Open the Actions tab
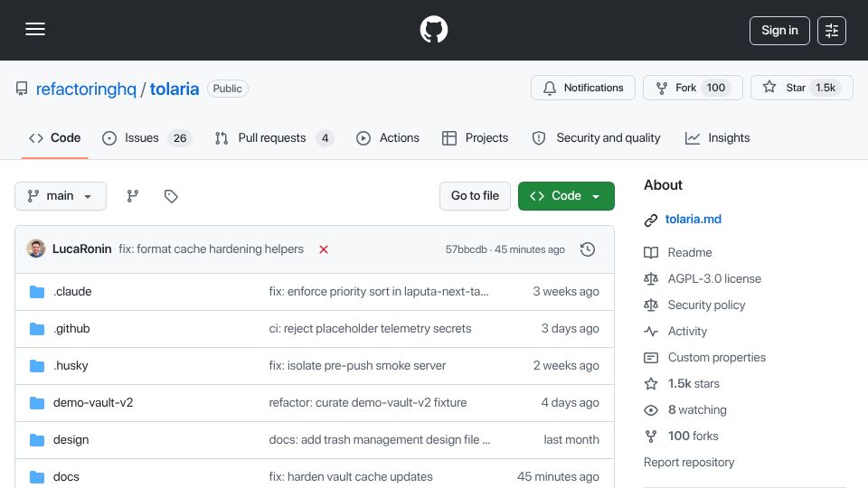This screenshot has height=488, width=868. coord(388,138)
